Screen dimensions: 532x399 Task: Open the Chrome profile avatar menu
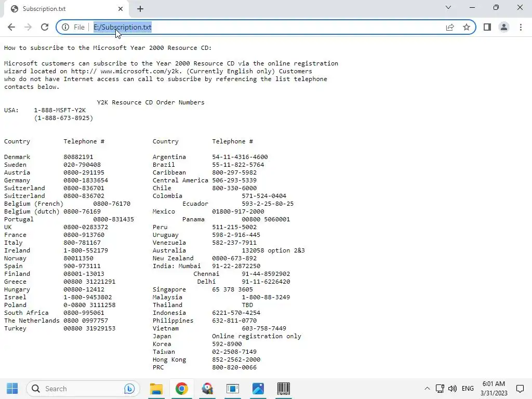[504, 27]
